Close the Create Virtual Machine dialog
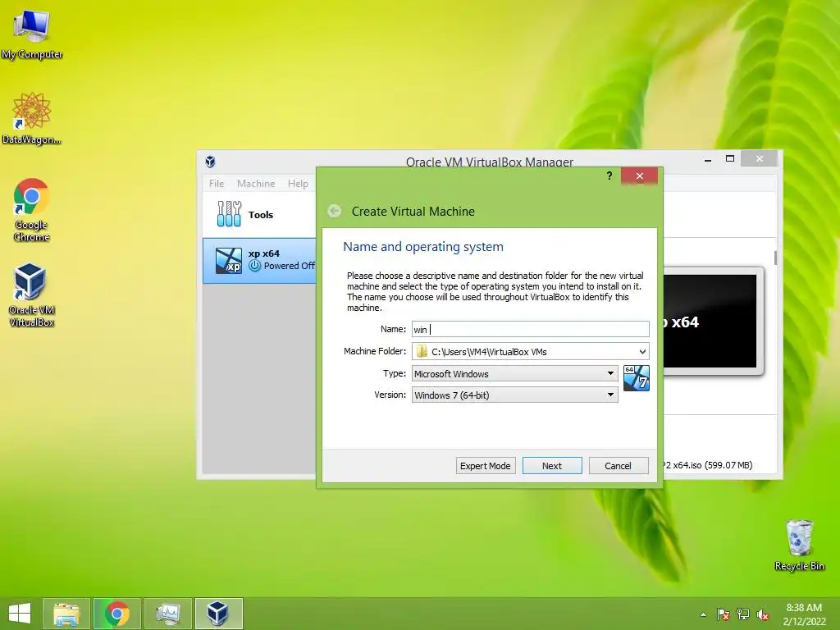This screenshot has width=840, height=630. click(x=639, y=176)
